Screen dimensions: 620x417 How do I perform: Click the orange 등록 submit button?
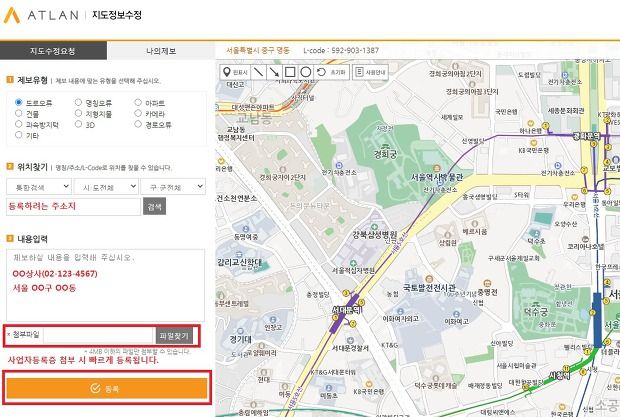[107, 389]
